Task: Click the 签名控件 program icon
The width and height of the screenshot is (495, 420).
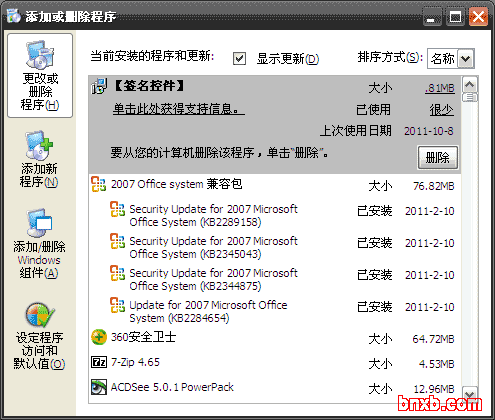Action: tap(99, 86)
